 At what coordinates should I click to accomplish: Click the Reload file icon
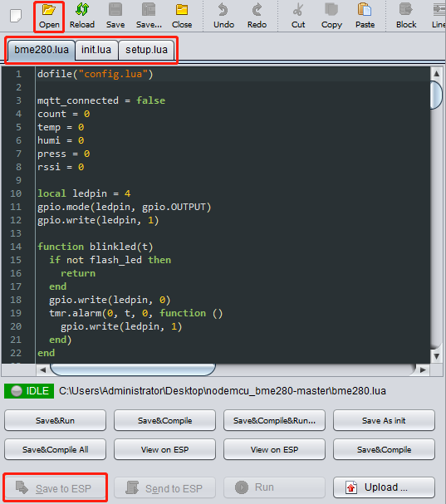click(x=82, y=10)
